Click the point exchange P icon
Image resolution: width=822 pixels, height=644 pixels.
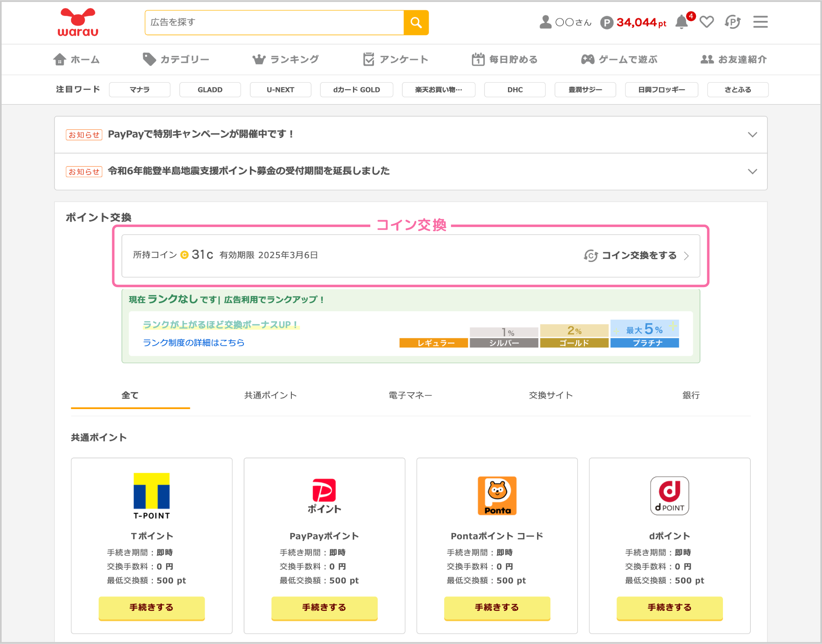733,22
